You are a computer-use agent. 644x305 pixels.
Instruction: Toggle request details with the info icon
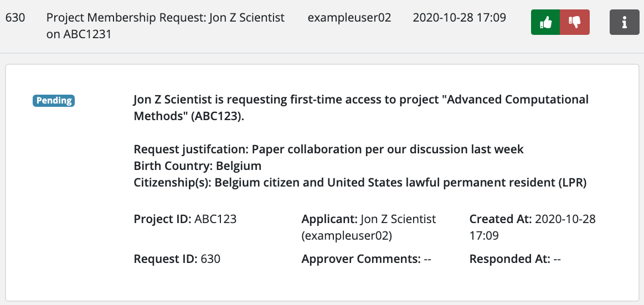coord(624,23)
